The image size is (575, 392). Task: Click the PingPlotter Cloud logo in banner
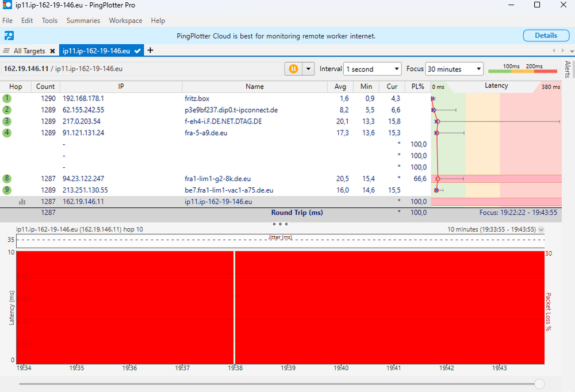click(9, 36)
